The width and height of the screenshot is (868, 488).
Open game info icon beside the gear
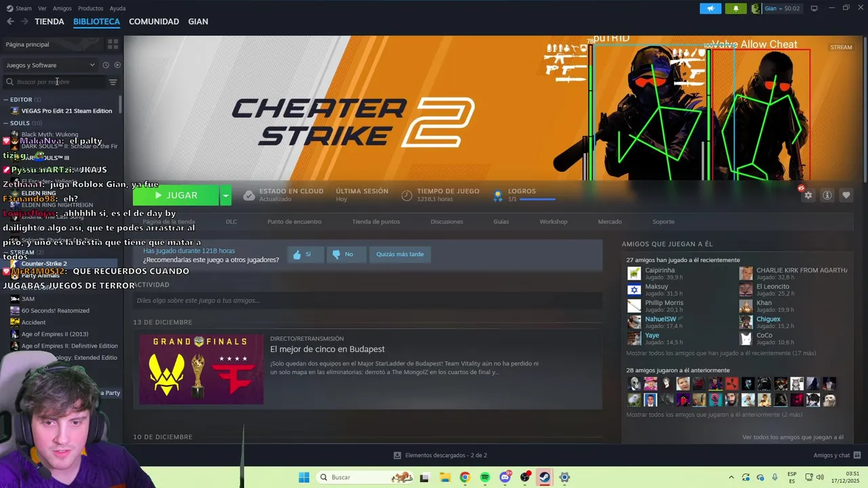827,195
